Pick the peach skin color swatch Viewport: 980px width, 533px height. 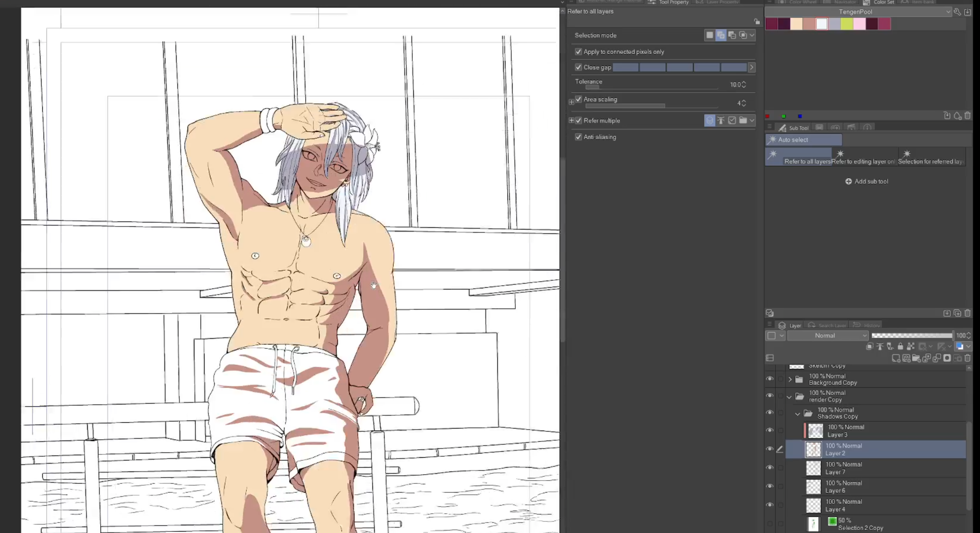coord(797,24)
